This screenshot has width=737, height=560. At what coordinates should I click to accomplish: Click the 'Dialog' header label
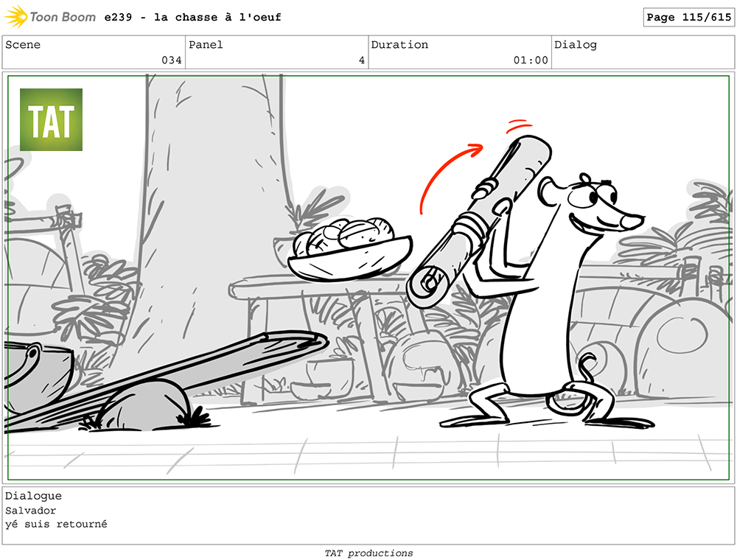[x=576, y=45]
